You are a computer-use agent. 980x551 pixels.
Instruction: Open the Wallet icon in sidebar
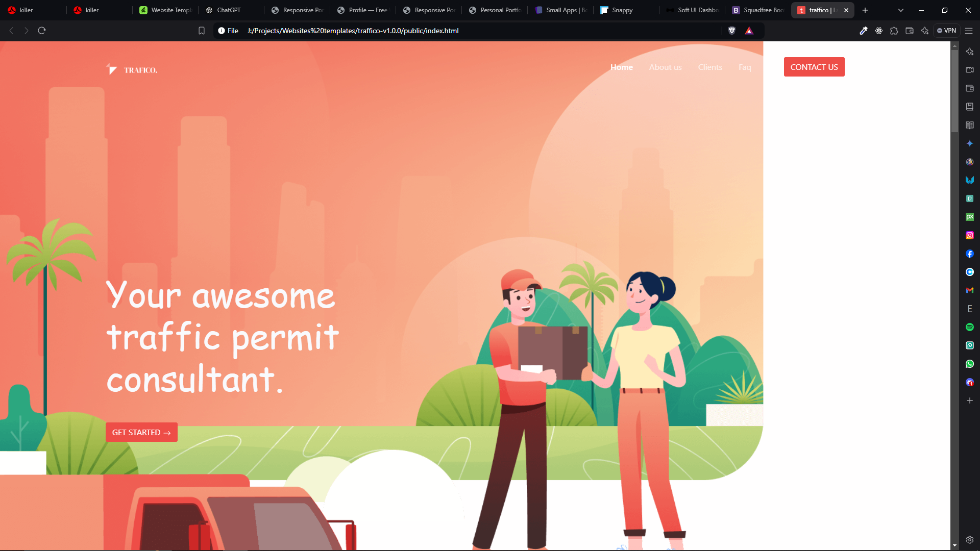(x=970, y=88)
